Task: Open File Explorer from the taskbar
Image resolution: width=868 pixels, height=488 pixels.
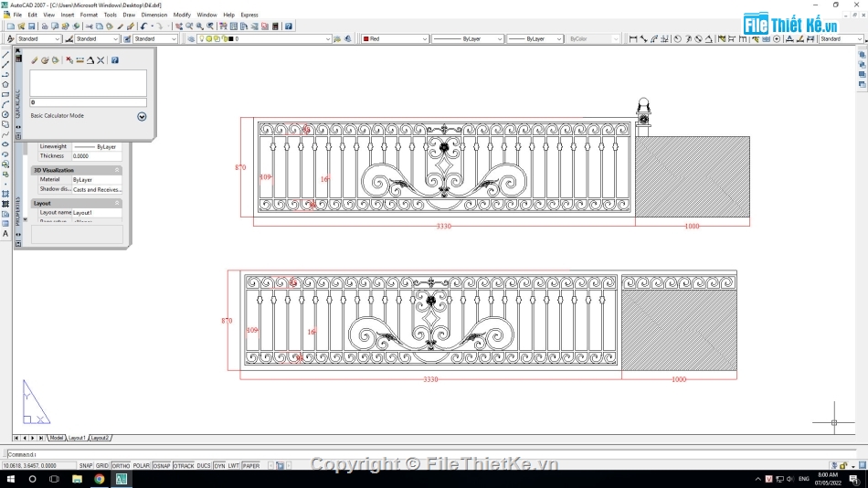Action: click(77, 479)
